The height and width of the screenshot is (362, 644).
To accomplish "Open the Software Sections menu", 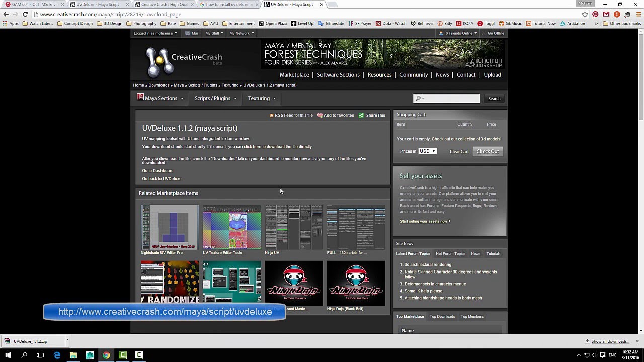I will pos(338,75).
